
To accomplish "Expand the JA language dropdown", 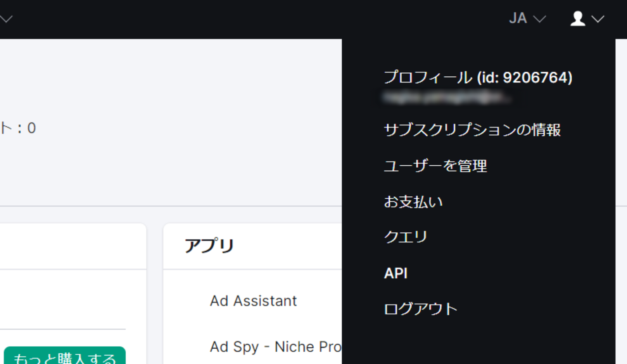I will click(527, 19).
